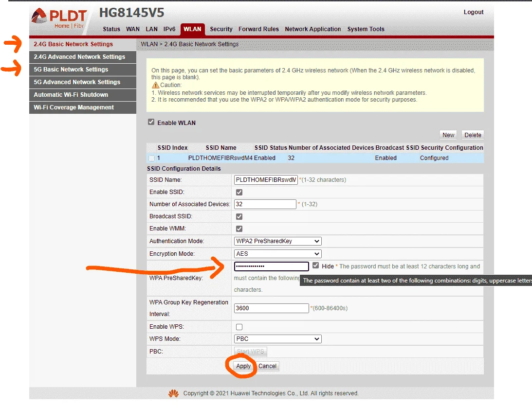Click the WPA Group Key Regeneration Interval field
This screenshot has width=532, height=407.
tap(272, 308)
